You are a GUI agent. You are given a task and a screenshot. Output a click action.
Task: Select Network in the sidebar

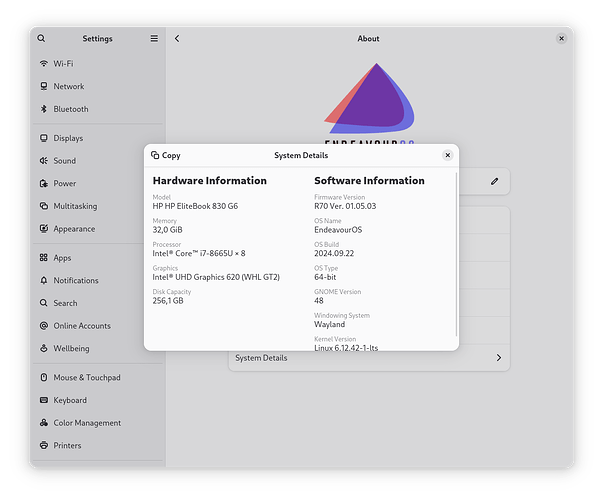coord(69,86)
